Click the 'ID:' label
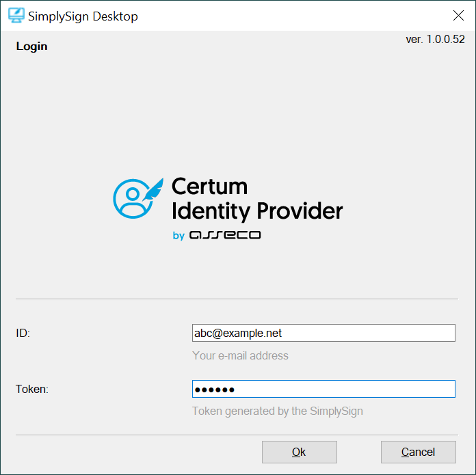The height and width of the screenshot is (475, 476). point(23,334)
